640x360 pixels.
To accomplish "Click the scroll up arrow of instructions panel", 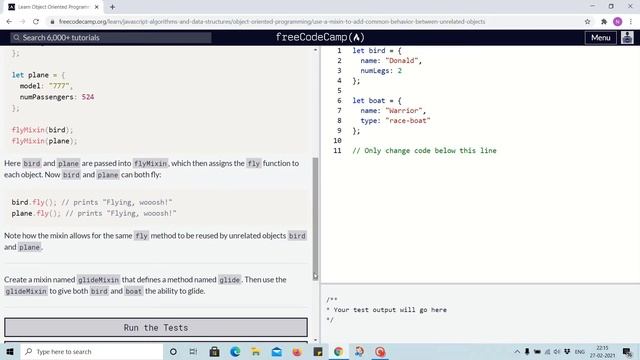I will pos(315,50).
